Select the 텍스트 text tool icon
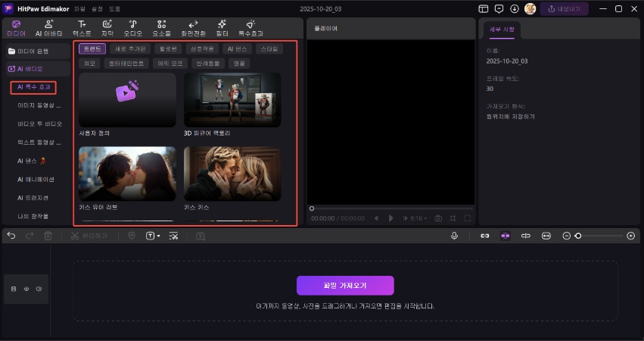 81,28
